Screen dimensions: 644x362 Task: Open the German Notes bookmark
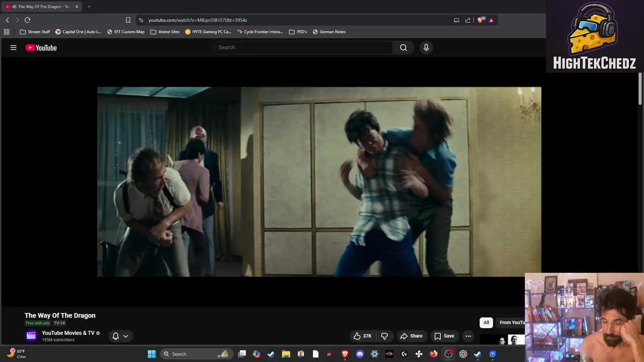(x=329, y=32)
